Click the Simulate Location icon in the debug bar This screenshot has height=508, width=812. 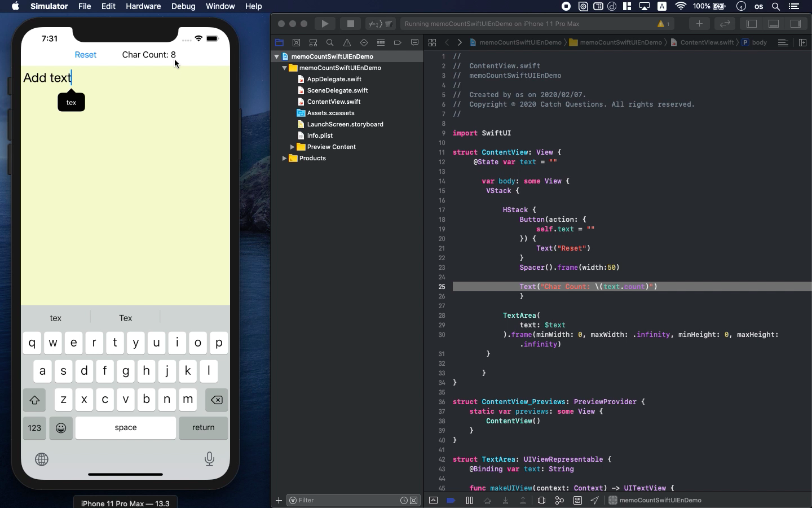click(594, 501)
